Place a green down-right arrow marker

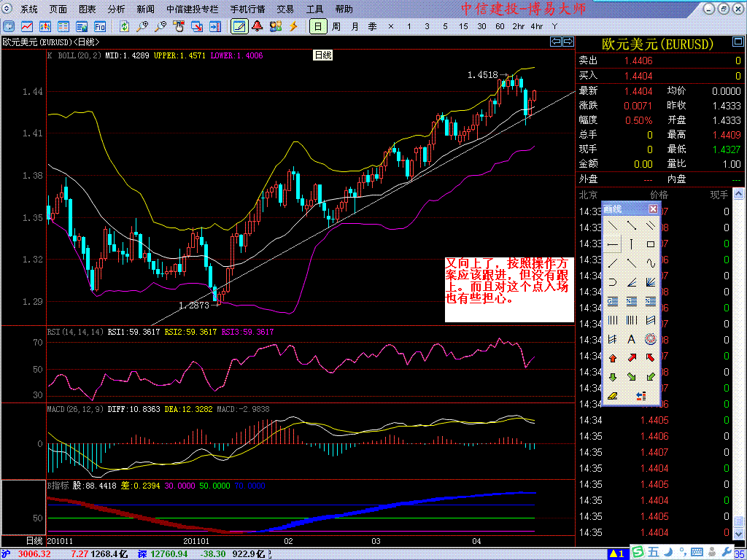tap(632, 377)
